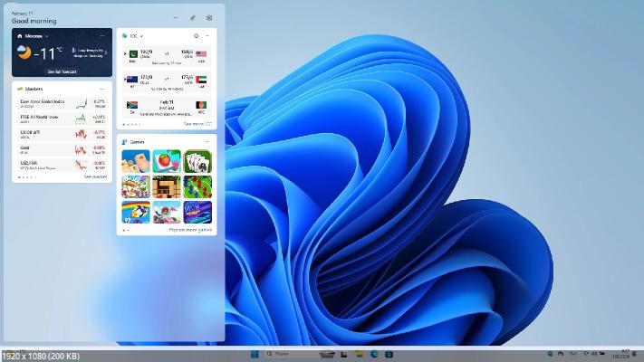Click the pin widgets board icon
The width and height of the screenshot is (644, 362).
pyautogui.click(x=192, y=17)
